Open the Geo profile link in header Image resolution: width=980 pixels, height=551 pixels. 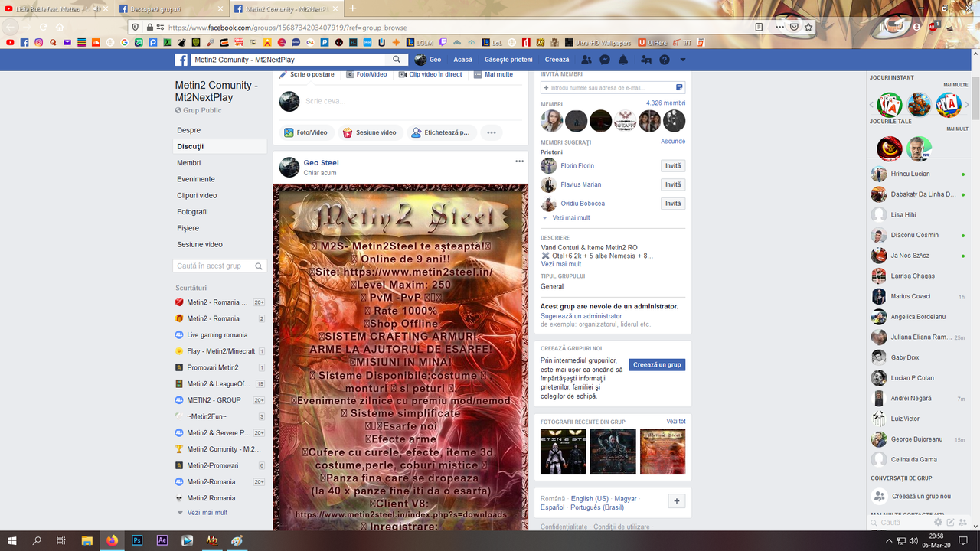[428, 60]
